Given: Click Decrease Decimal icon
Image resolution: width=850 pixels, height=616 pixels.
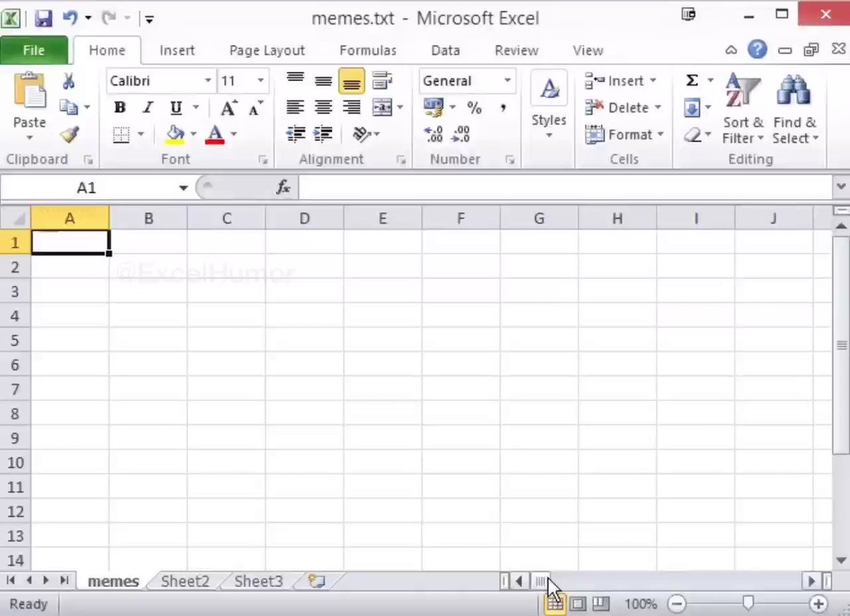Looking at the screenshot, I should (461, 134).
